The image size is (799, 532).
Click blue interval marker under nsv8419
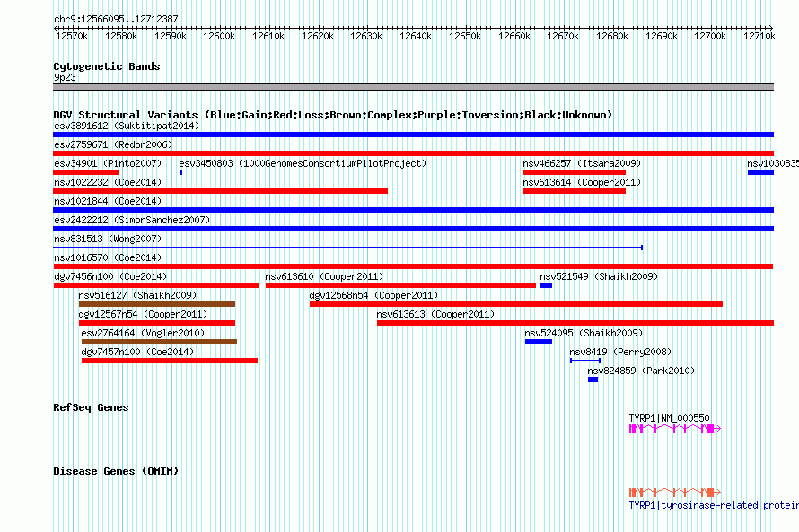tap(585, 361)
